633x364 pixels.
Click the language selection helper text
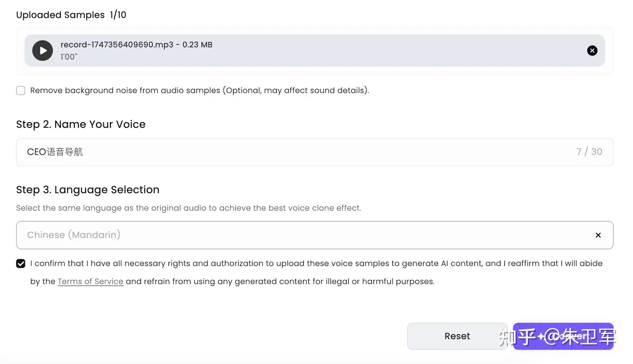(x=189, y=208)
